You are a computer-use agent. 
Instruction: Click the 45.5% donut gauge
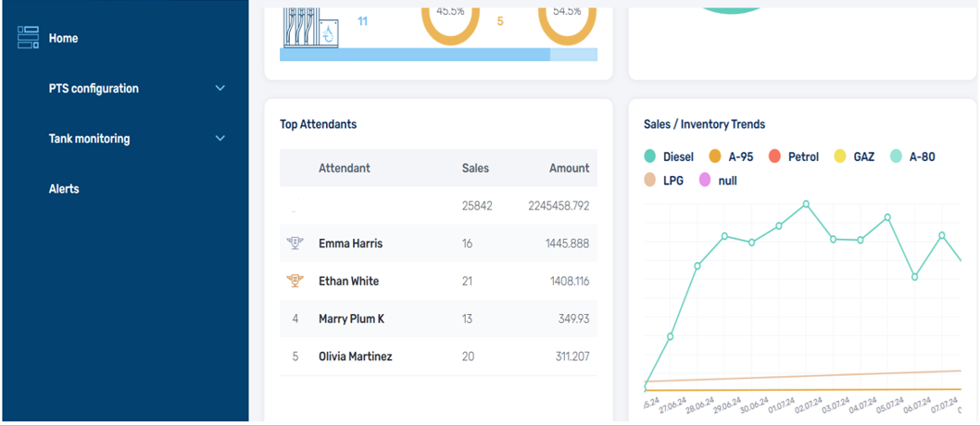tap(450, 19)
